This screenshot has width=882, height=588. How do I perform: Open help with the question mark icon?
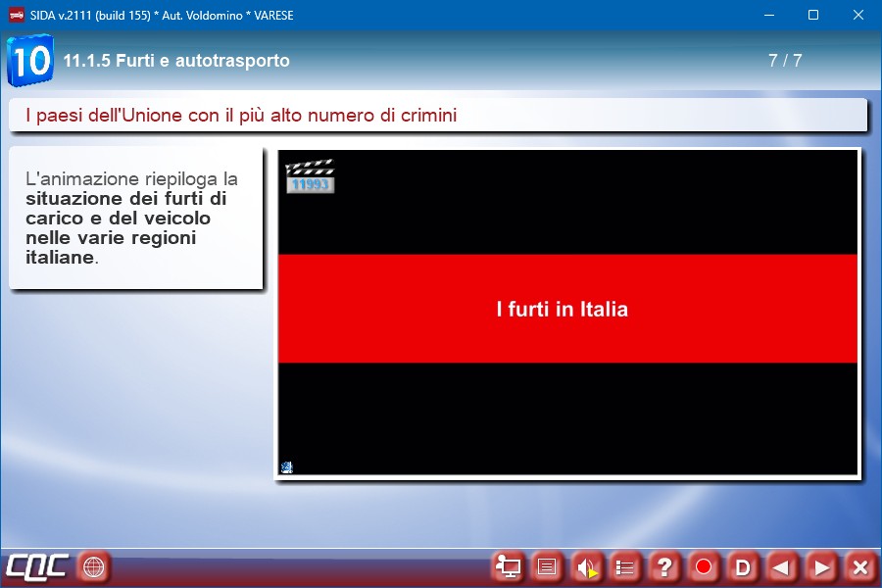(664, 566)
